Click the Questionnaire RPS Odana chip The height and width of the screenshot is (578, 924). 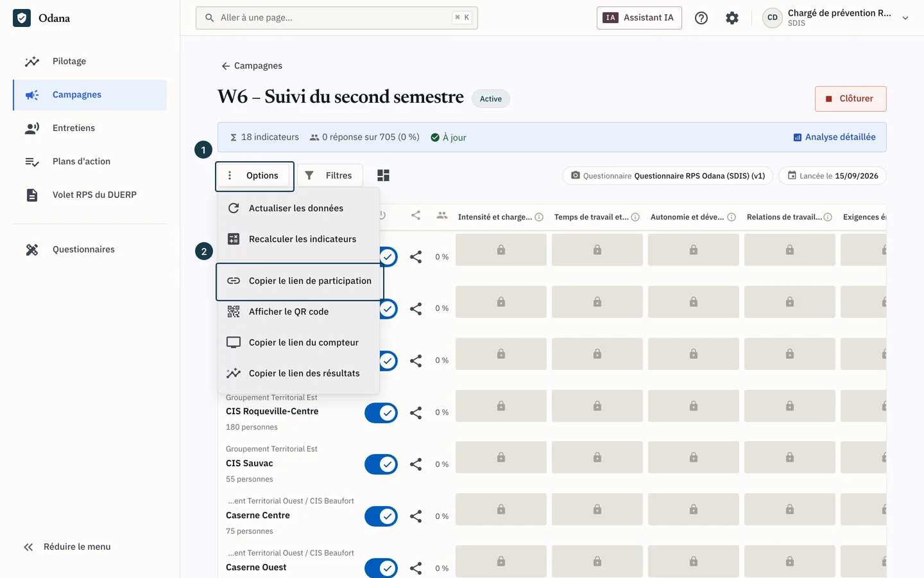point(667,176)
